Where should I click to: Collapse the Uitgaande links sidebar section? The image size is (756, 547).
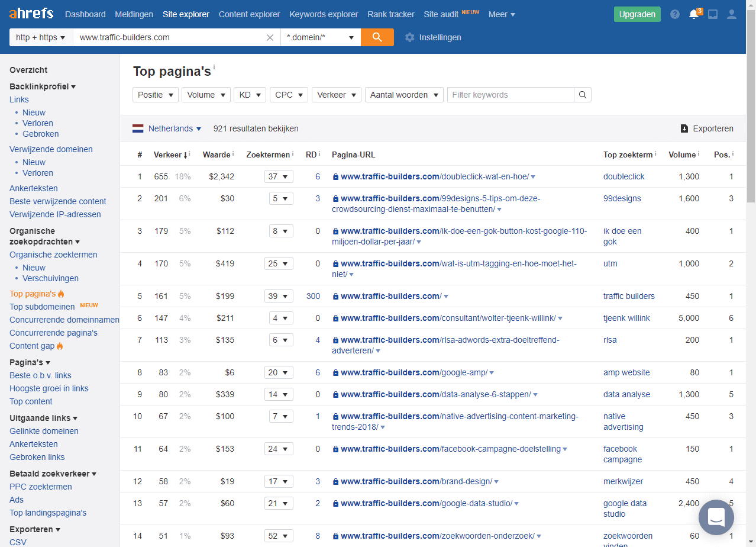pos(44,418)
